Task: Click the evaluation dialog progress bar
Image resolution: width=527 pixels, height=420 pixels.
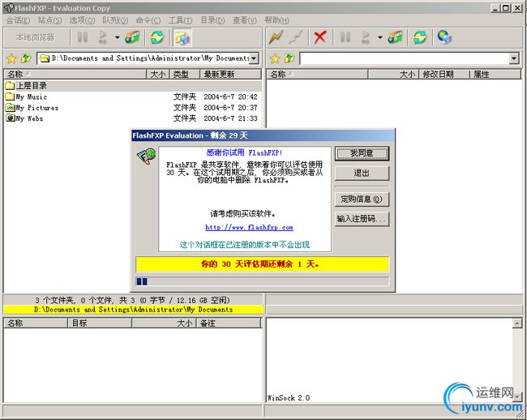Action: click(262, 281)
